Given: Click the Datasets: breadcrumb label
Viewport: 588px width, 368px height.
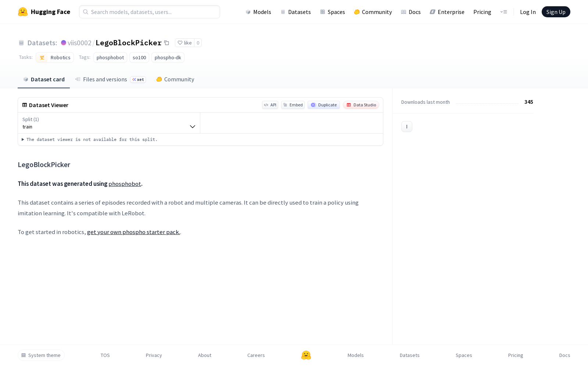Looking at the screenshot, I should (42, 43).
